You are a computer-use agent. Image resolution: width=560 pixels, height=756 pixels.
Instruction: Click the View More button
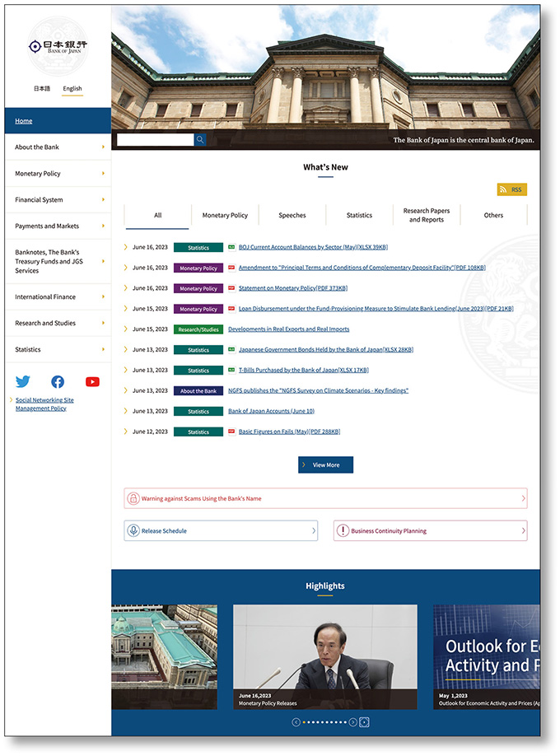[325, 464]
